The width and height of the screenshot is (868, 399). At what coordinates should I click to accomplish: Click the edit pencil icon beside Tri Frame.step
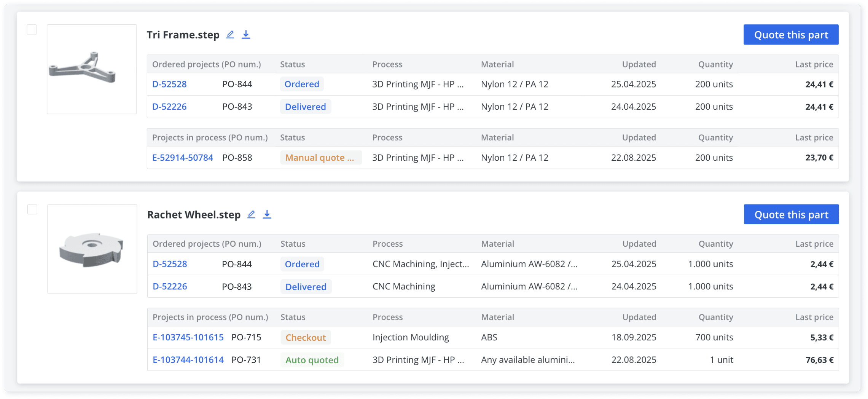(x=230, y=35)
